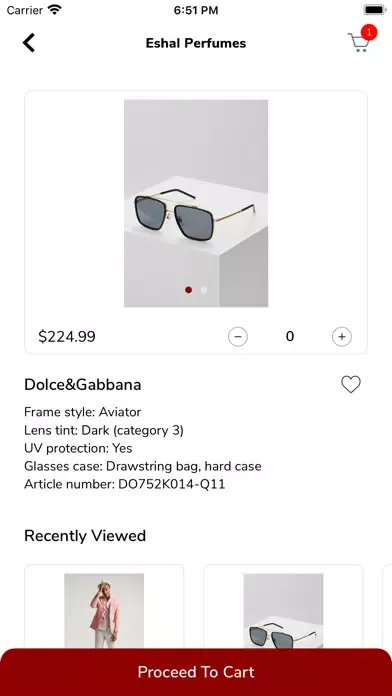Viewport: 392px width, 696px height.
Task: Go back using the left chevron arrow
Action: (28, 43)
